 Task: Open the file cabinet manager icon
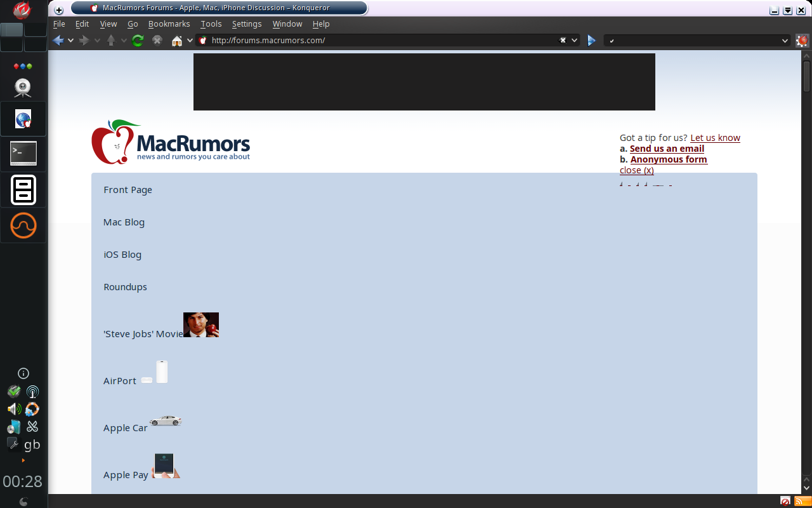coord(23,190)
